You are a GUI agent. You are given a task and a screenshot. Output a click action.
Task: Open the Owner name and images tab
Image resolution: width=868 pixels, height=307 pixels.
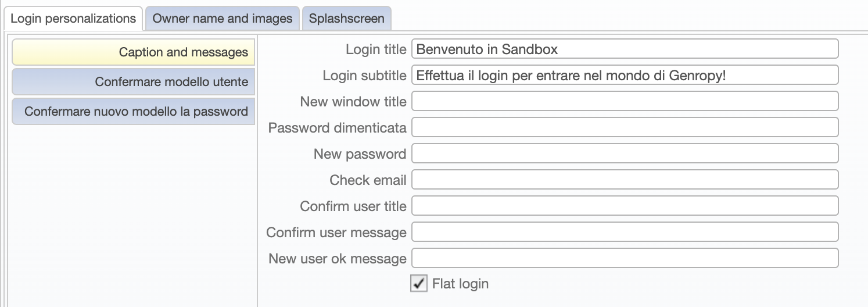(223, 18)
